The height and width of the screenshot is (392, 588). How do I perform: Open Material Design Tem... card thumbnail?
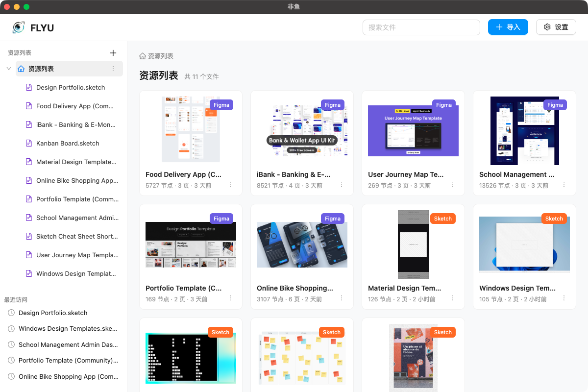pos(413,245)
